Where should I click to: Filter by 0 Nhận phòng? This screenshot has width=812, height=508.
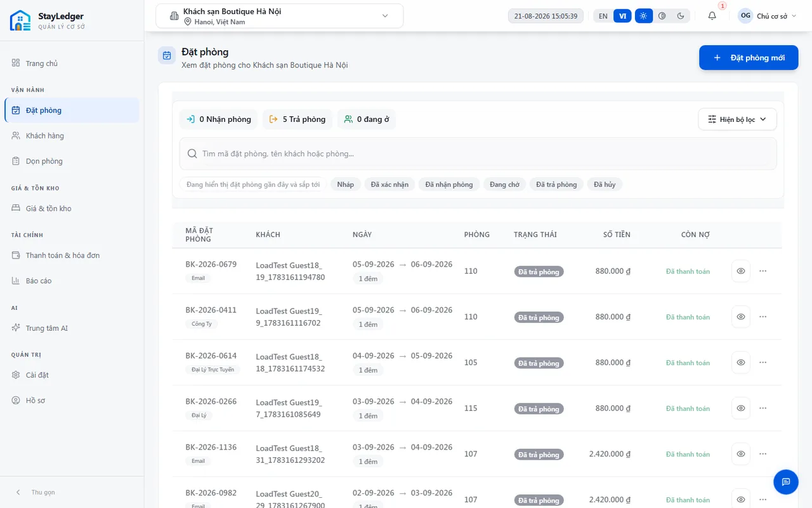[x=218, y=119]
